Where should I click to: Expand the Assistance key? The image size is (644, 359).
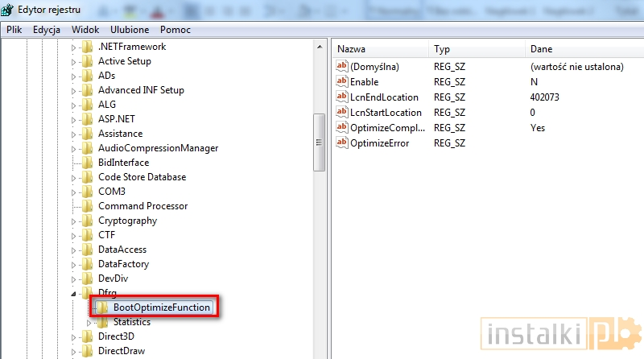click(x=73, y=134)
